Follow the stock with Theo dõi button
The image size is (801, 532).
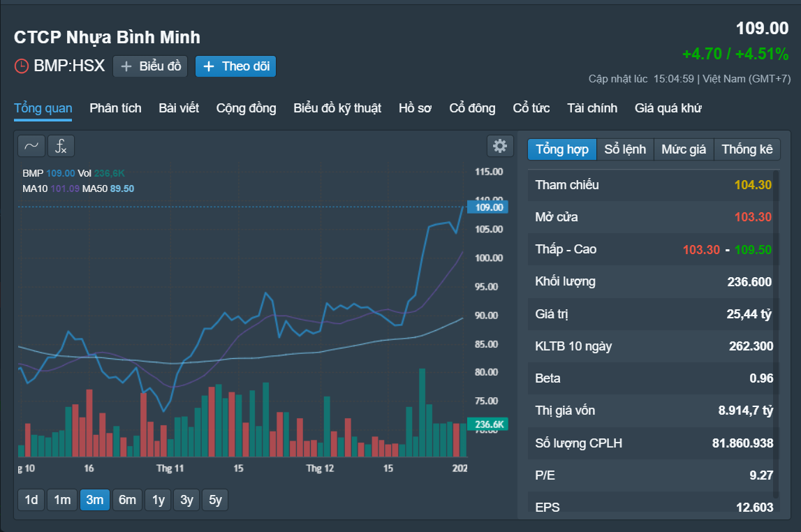[x=235, y=66]
